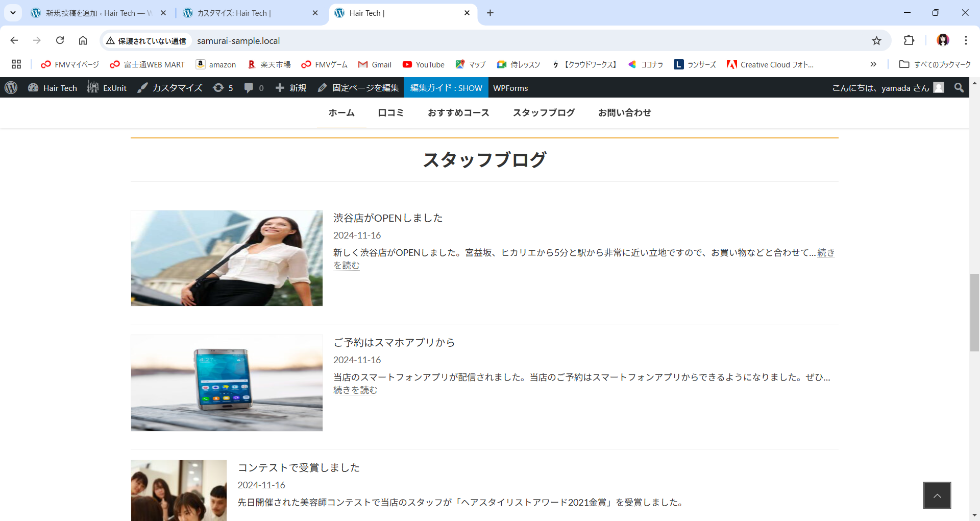
Task: Click the contest staff thumbnail image
Action: pyautogui.click(x=179, y=490)
